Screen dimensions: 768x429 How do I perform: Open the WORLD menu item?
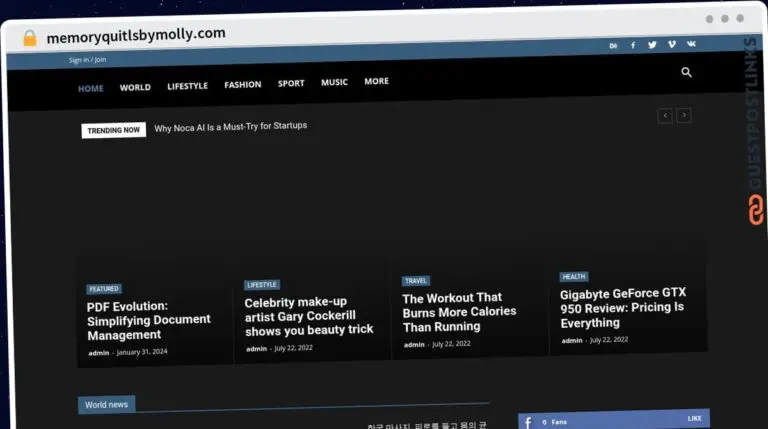tap(135, 87)
